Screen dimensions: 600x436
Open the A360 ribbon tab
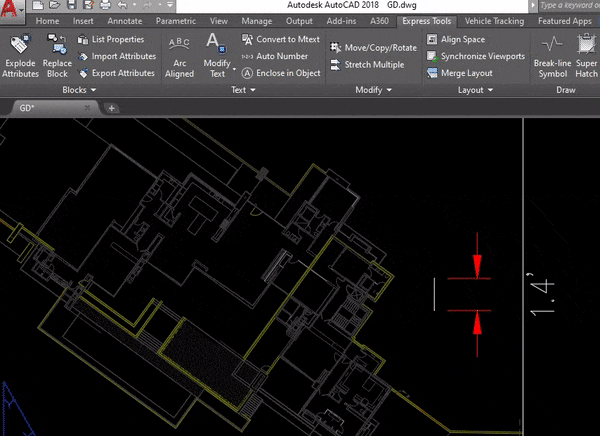pyautogui.click(x=379, y=21)
